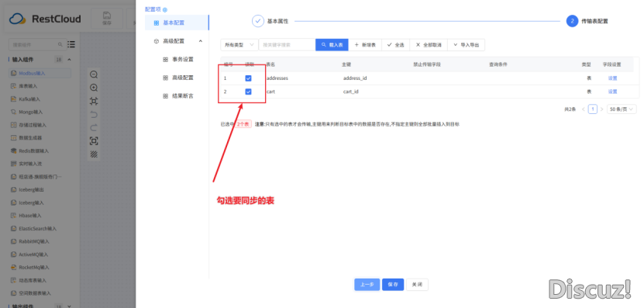Click the 库表输入 component icon
The height and width of the screenshot is (308, 644).
[x=13, y=86]
